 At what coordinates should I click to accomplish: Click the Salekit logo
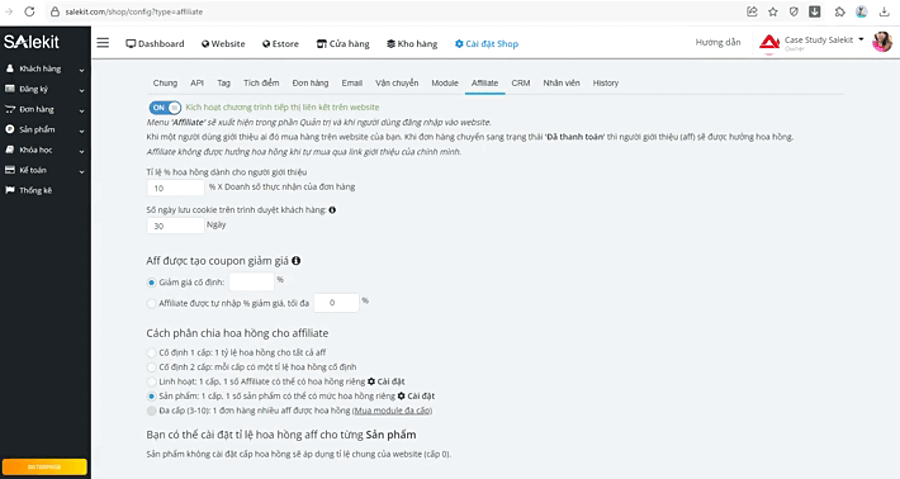(x=32, y=42)
